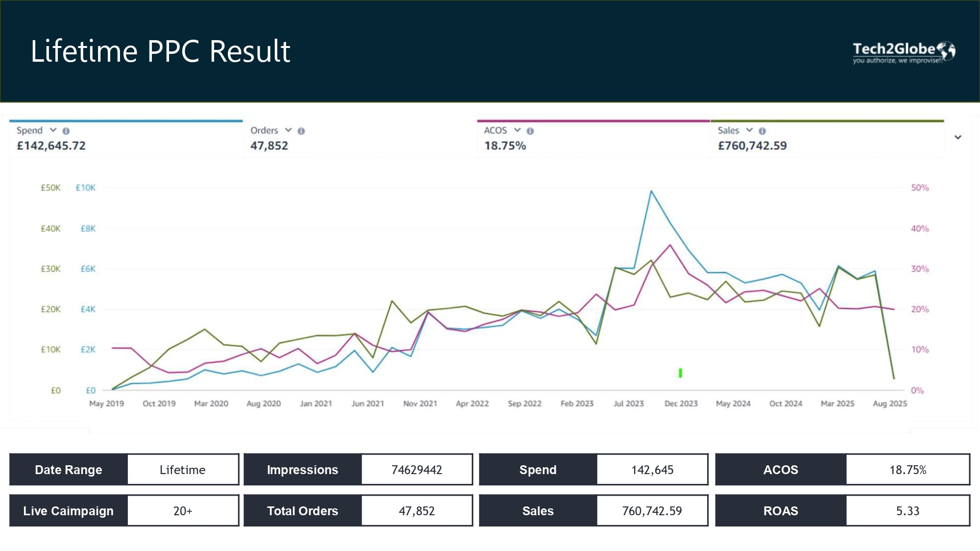Screen dimensions: 980x551
Task: Click the 50% ACOS axis label
Action: (x=920, y=188)
